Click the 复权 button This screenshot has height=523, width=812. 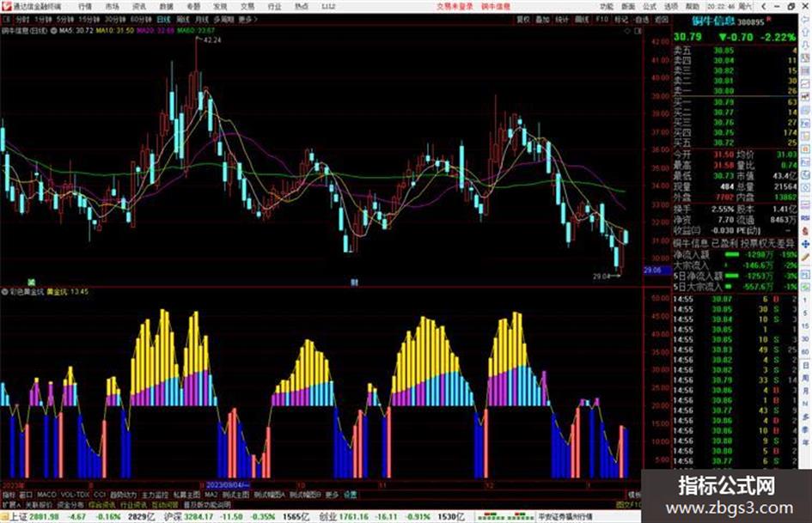tap(523, 19)
